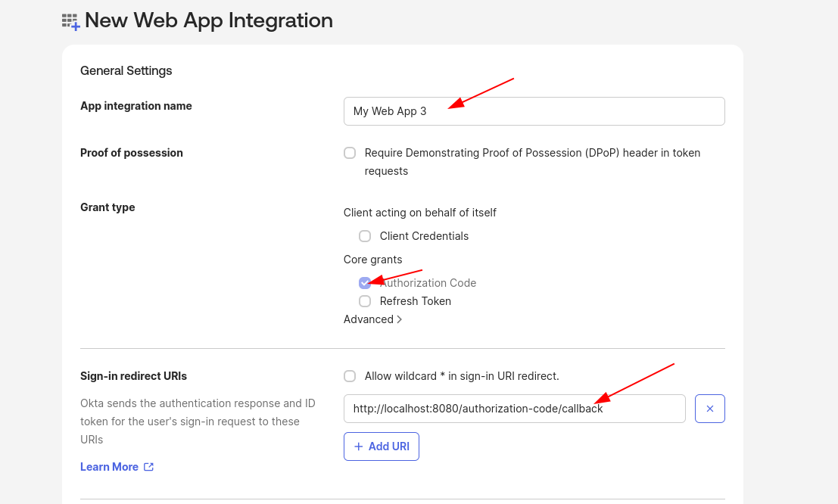Click inside the App integration name field
This screenshot has width=838, height=504.
click(534, 110)
